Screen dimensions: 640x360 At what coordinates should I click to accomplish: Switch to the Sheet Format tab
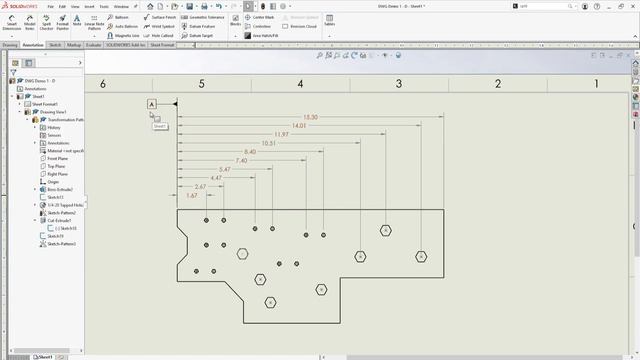162,45
